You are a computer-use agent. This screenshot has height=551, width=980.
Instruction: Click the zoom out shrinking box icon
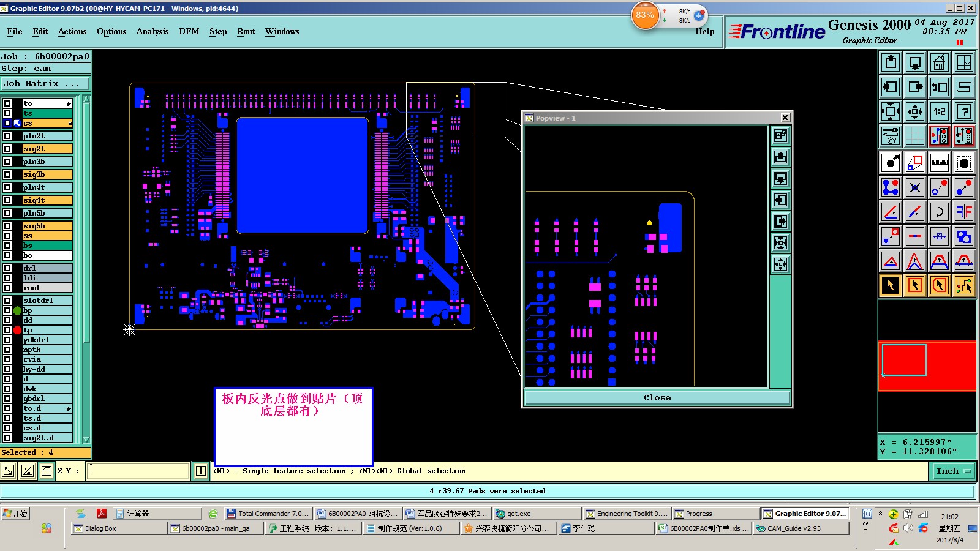click(915, 111)
